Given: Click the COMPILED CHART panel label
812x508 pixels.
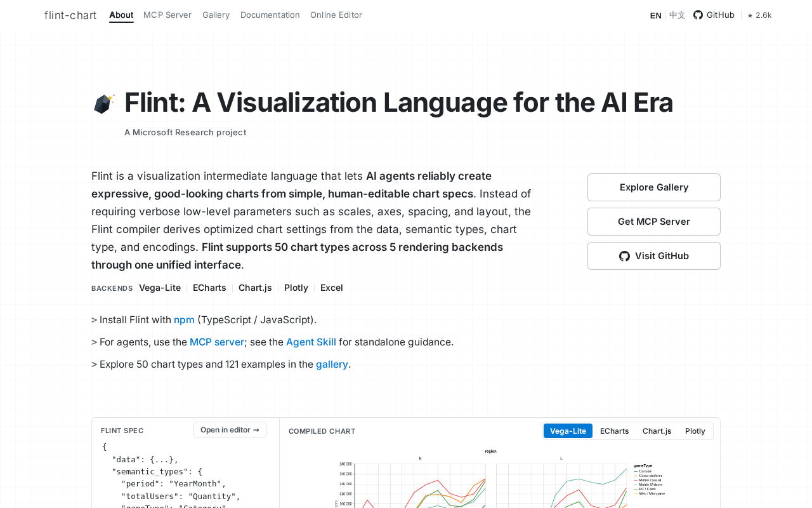Looking at the screenshot, I should [322, 431].
